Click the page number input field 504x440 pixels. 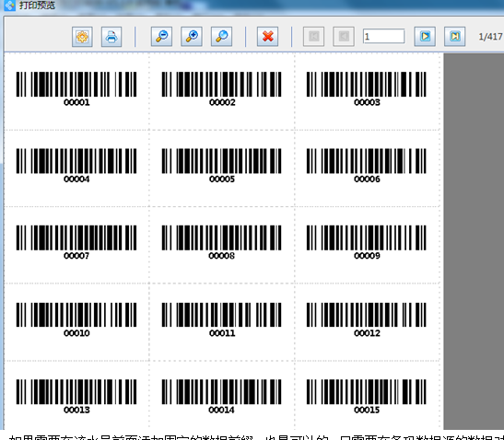[384, 36]
